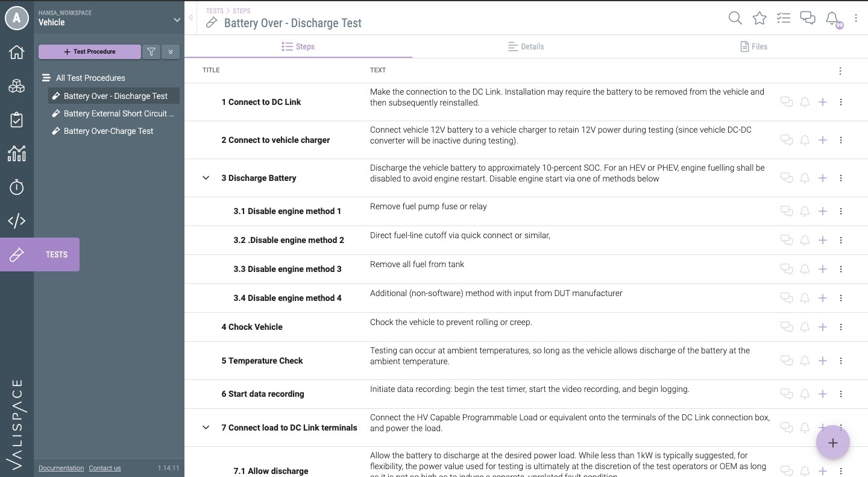Open the Vehicle workspace dropdown

coord(177,19)
